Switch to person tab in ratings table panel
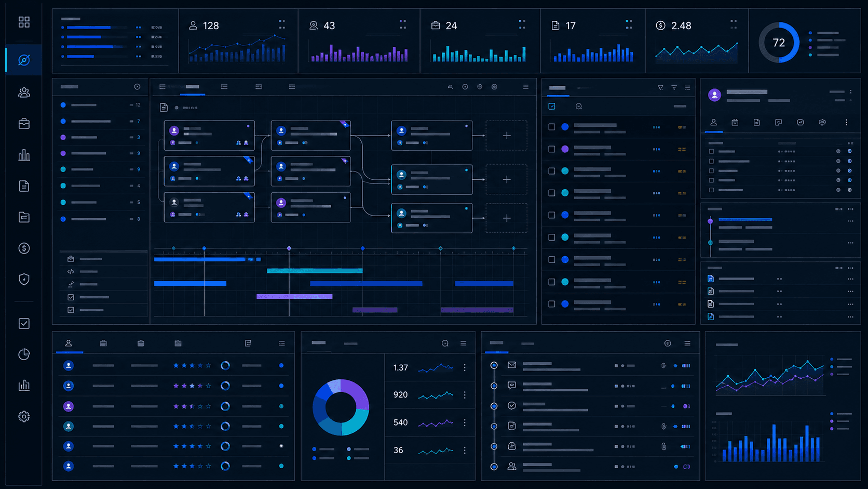The width and height of the screenshot is (868, 489). [69, 343]
